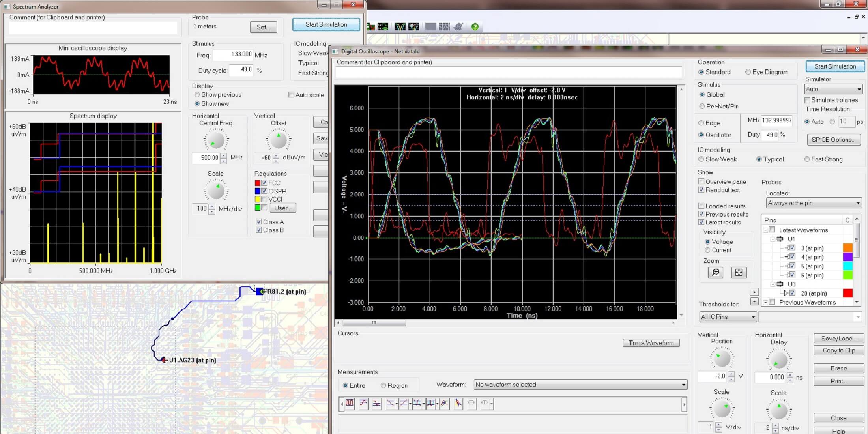This screenshot has height=434, width=868.
Task: Click the zoom magnifier icon under Zoom
Action: [715, 272]
